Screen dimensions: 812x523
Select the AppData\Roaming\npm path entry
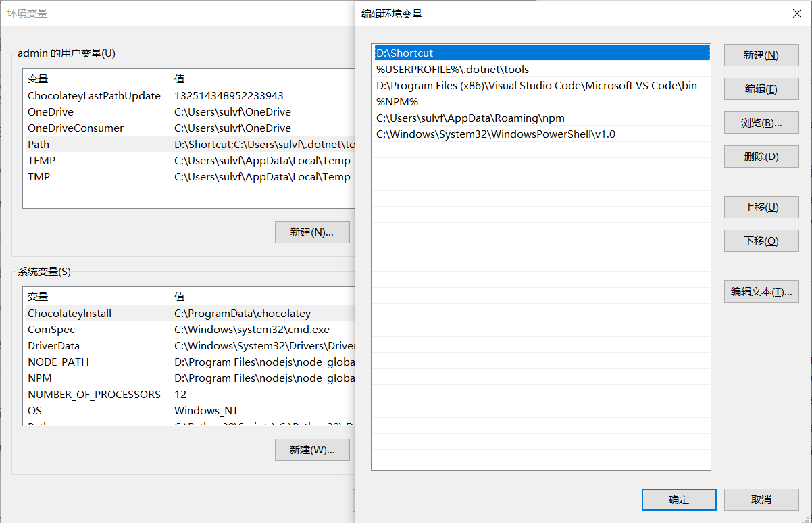click(x=542, y=118)
